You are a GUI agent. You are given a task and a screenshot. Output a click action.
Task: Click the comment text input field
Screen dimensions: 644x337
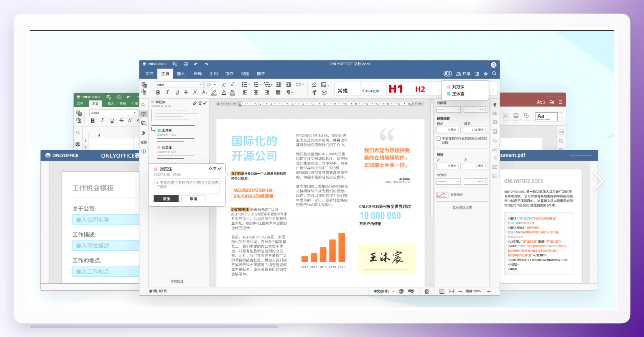[x=187, y=186]
